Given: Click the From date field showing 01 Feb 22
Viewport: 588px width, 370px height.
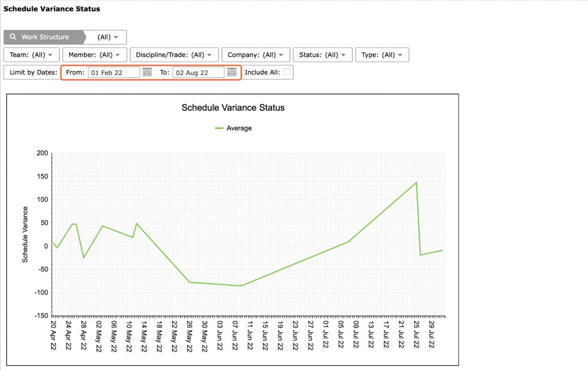Looking at the screenshot, I should coord(114,72).
